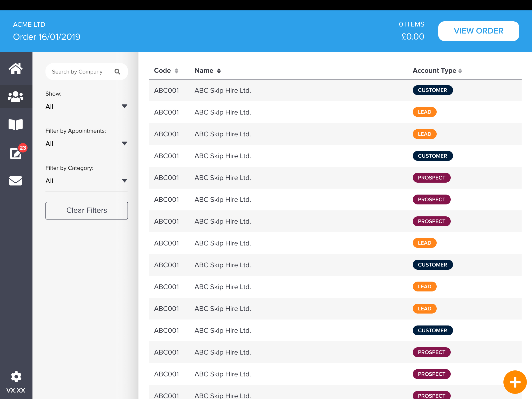Click the first orange LEAD badge
The height and width of the screenshot is (399, 532).
coord(424,112)
